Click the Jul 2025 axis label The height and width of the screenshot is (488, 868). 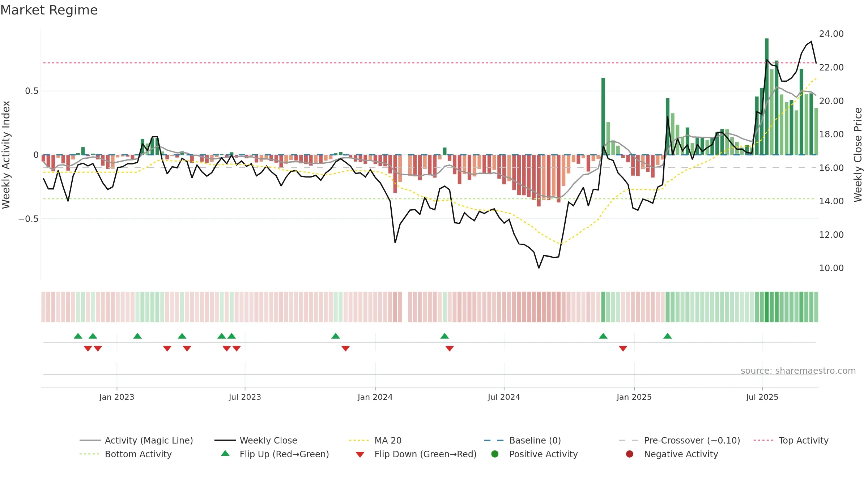[762, 397]
